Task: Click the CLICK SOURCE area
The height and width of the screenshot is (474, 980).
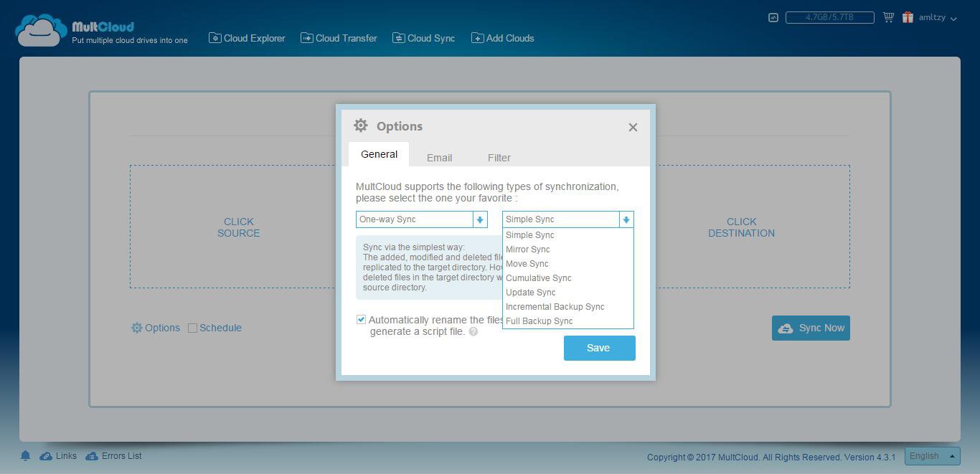Action: (239, 227)
